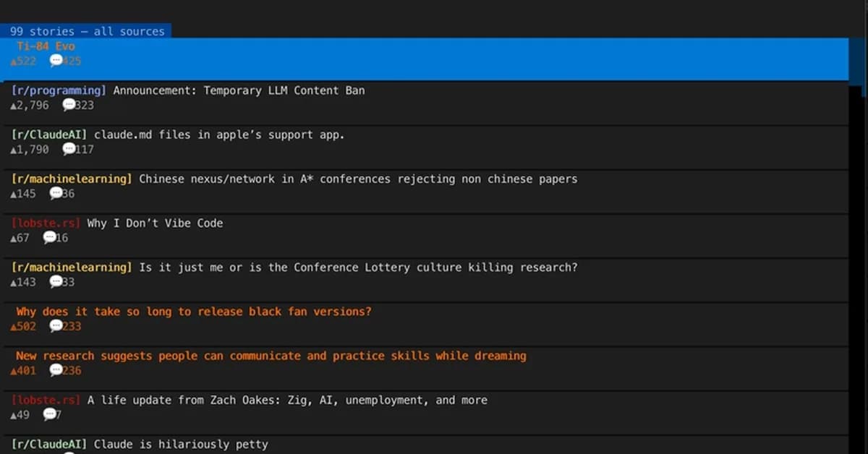Open comments bubble for Conference Lottery story
The width and height of the screenshot is (868, 454).
56,281
